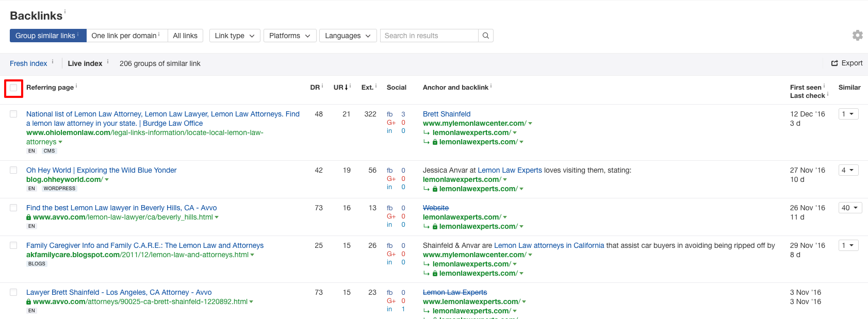
Task: Click info icon beside Referring page header
Action: [x=76, y=86]
